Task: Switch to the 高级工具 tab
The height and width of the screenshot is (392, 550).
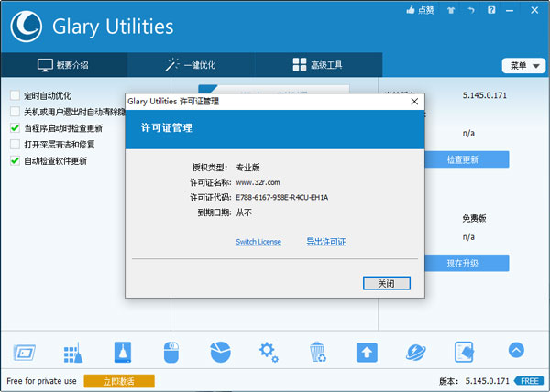Action: 318,65
